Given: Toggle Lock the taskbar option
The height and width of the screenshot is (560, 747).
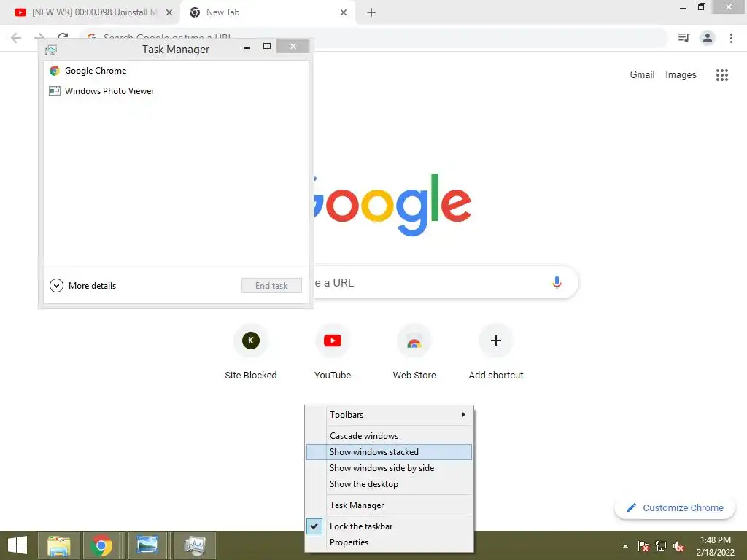Looking at the screenshot, I should tap(390, 526).
